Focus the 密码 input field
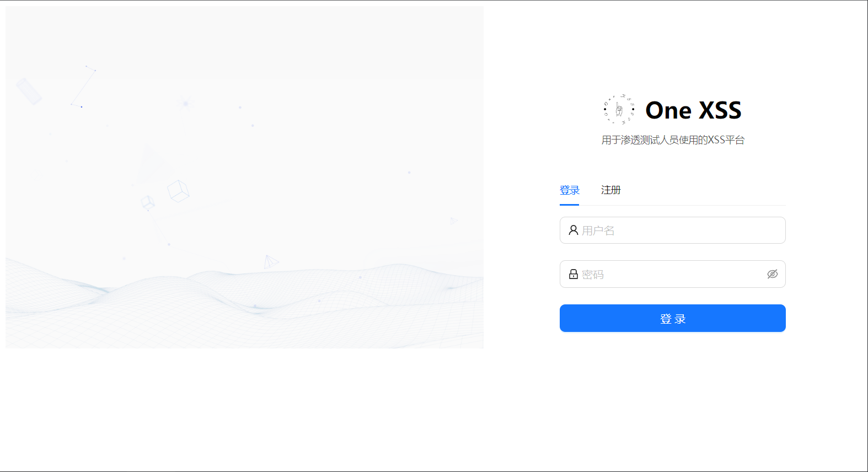Image resolution: width=868 pixels, height=472 pixels. (x=673, y=274)
